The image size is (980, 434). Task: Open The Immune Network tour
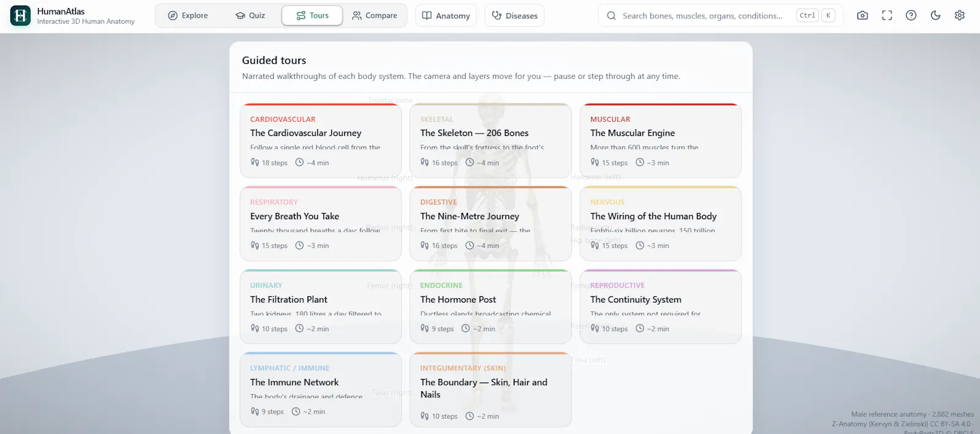coord(321,389)
